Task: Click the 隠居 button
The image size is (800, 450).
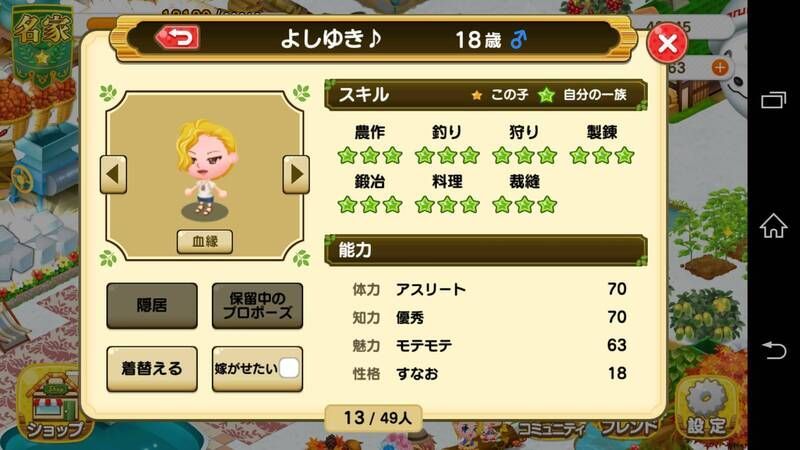Action: [x=152, y=306]
